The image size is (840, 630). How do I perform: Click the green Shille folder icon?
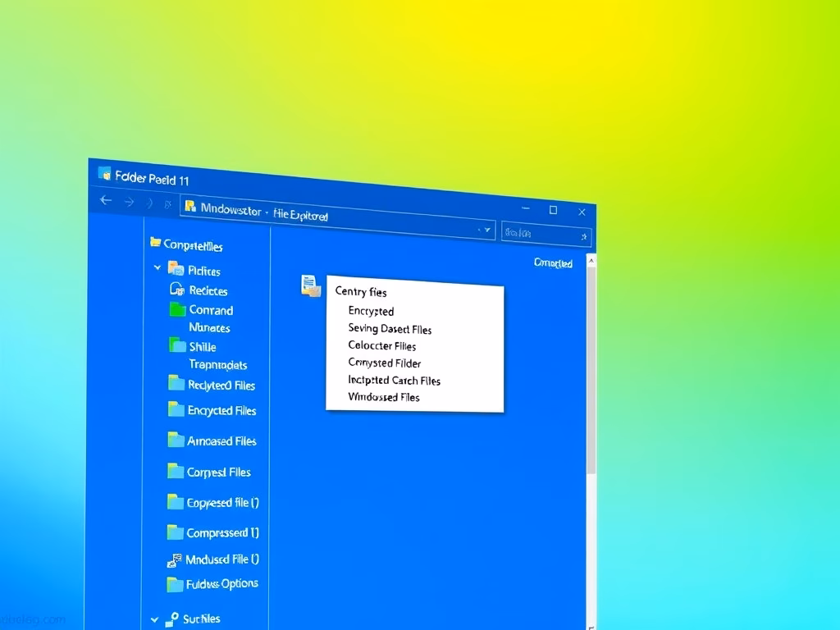click(177, 345)
